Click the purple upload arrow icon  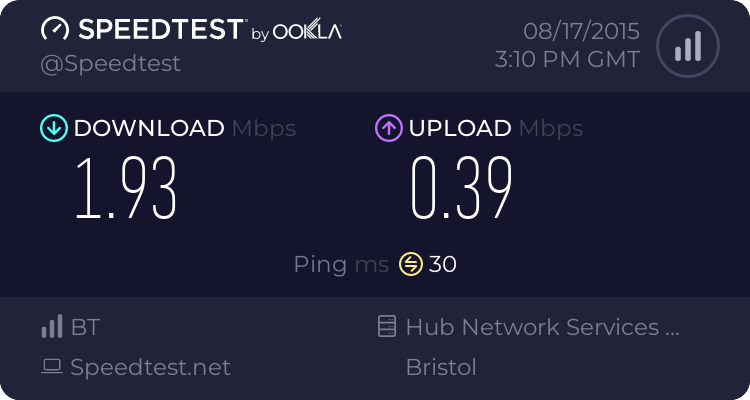388,128
